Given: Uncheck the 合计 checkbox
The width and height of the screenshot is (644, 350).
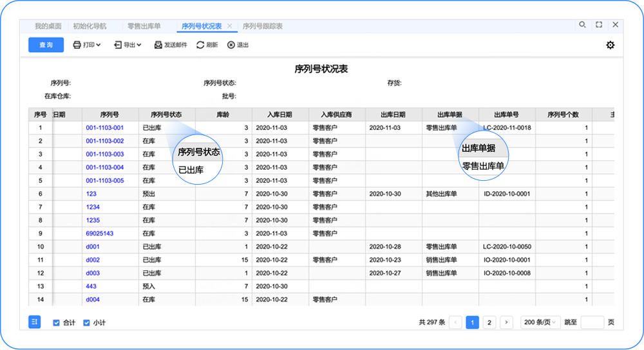Looking at the screenshot, I should [57, 322].
